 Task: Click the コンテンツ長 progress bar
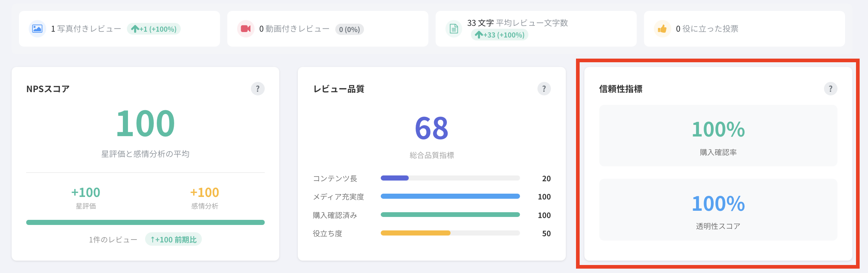(450, 178)
